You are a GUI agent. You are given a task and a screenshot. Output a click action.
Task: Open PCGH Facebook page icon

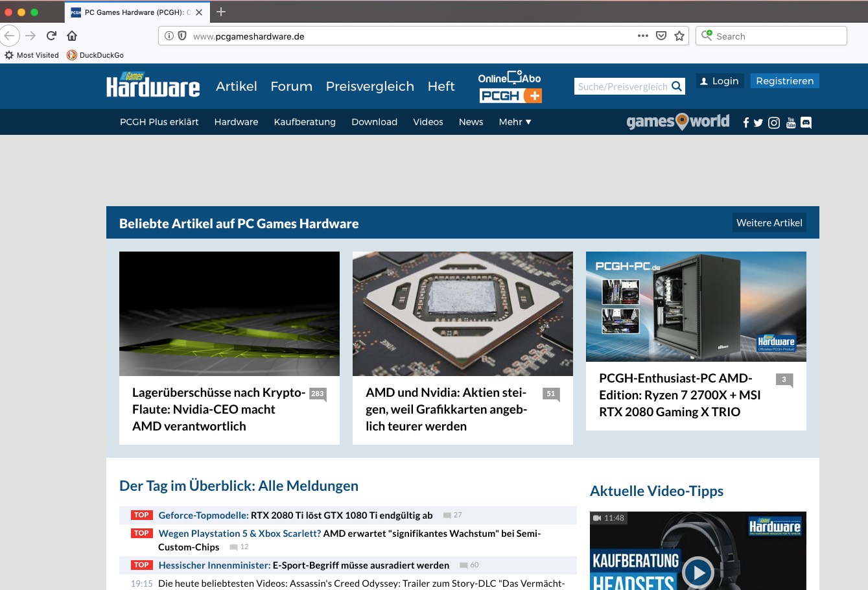tap(746, 123)
